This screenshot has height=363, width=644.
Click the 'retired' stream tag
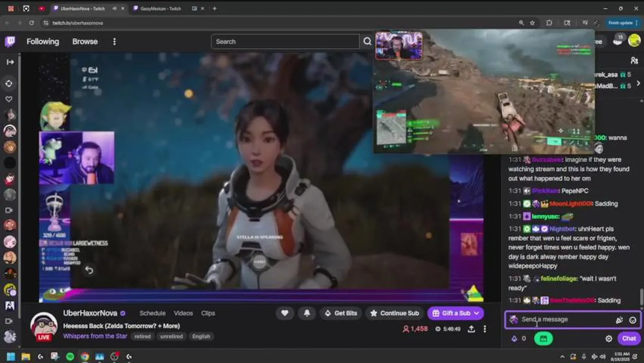tap(143, 336)
